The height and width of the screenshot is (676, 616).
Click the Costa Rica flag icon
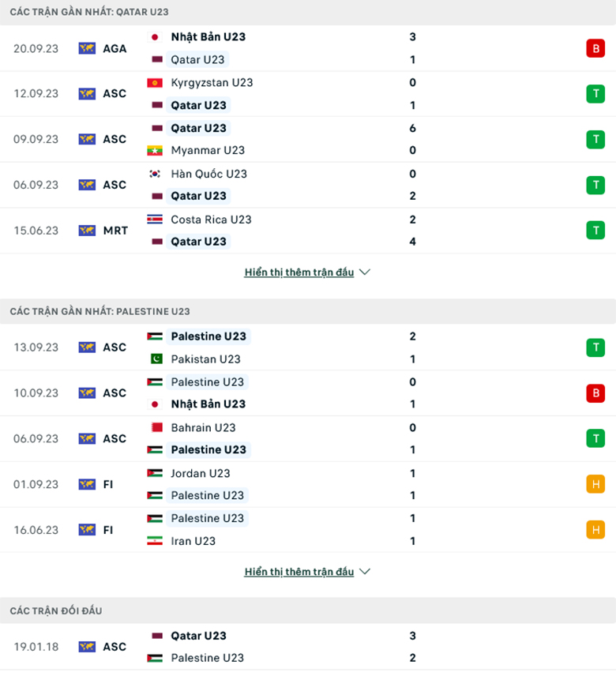155,220
